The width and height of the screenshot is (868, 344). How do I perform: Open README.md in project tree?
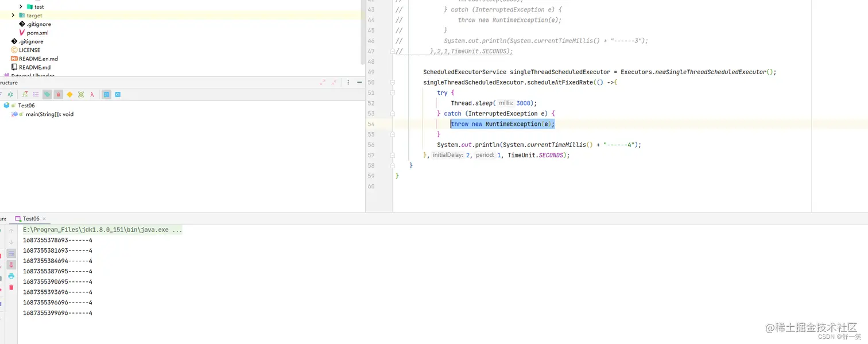tap(34, 67)
